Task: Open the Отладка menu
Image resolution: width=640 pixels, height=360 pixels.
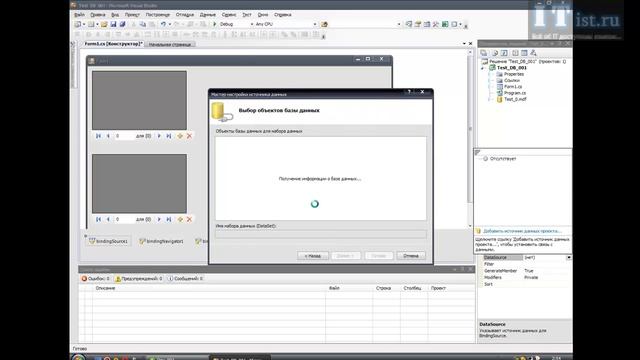Action: coord(184,15)
